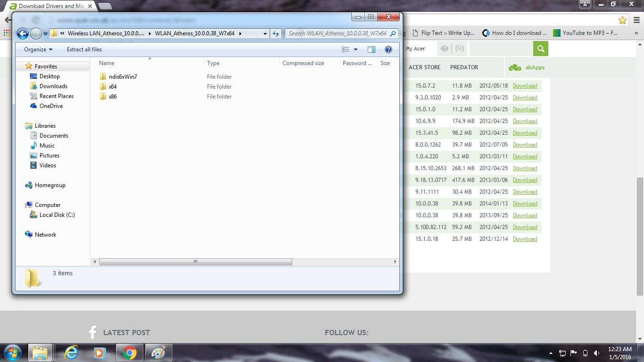This screenshot has width=644, height=362.
Task: Open the recently viewed eye icon
Action: pyautogui.click(x=444, y=49)
